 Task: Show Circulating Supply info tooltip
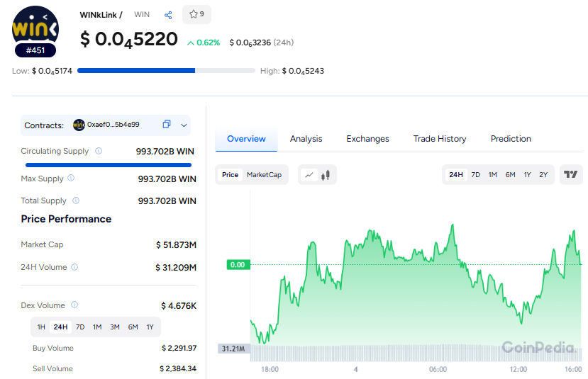point(99,151)
